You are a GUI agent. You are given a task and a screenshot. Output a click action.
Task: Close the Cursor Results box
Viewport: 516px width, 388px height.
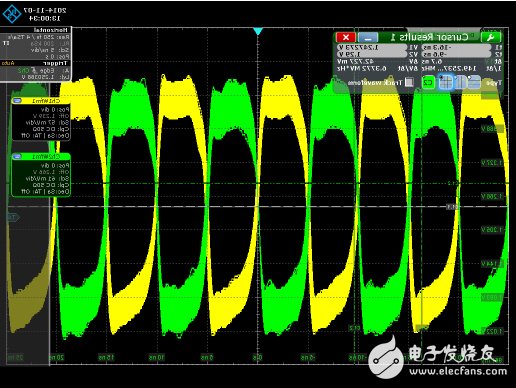tap(346, 37)
